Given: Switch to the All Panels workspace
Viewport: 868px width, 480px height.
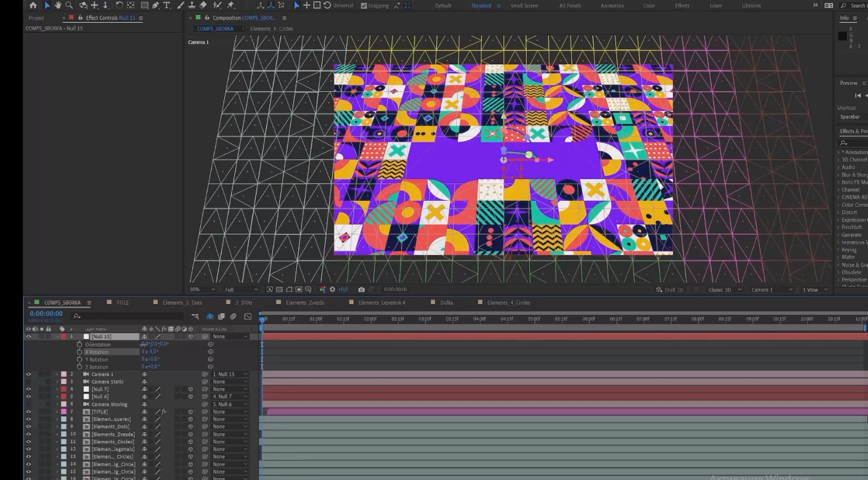Looking at the screenshot, I should point(570,5).
